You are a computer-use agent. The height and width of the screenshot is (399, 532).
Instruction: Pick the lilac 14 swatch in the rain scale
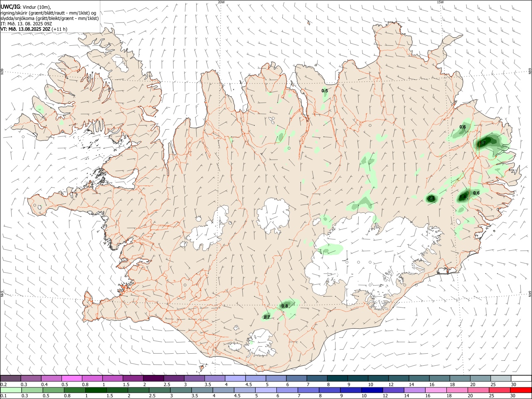(414, 390)
